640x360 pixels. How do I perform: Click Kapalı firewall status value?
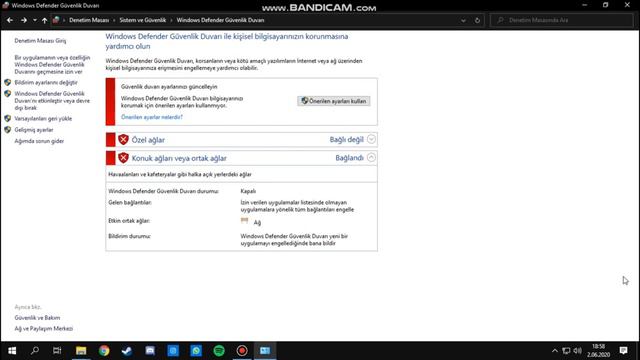coord(248,191)
